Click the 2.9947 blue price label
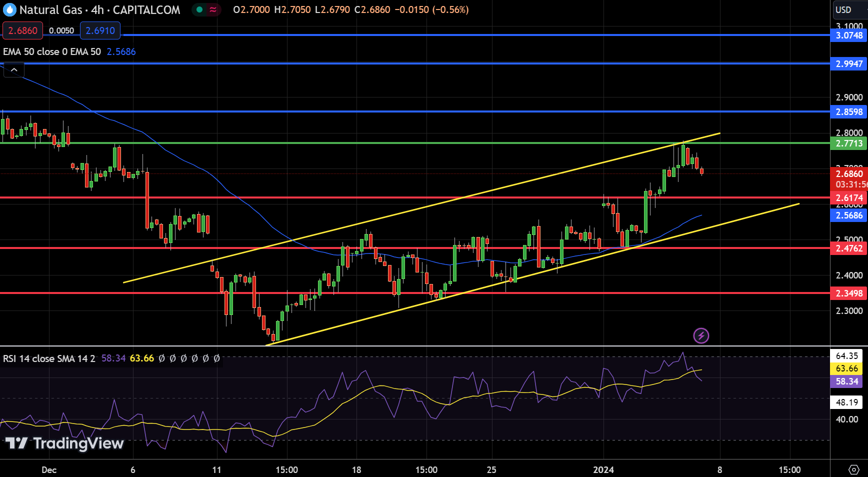The width and height of the screenshot is (868, 477). click(848, 63)
